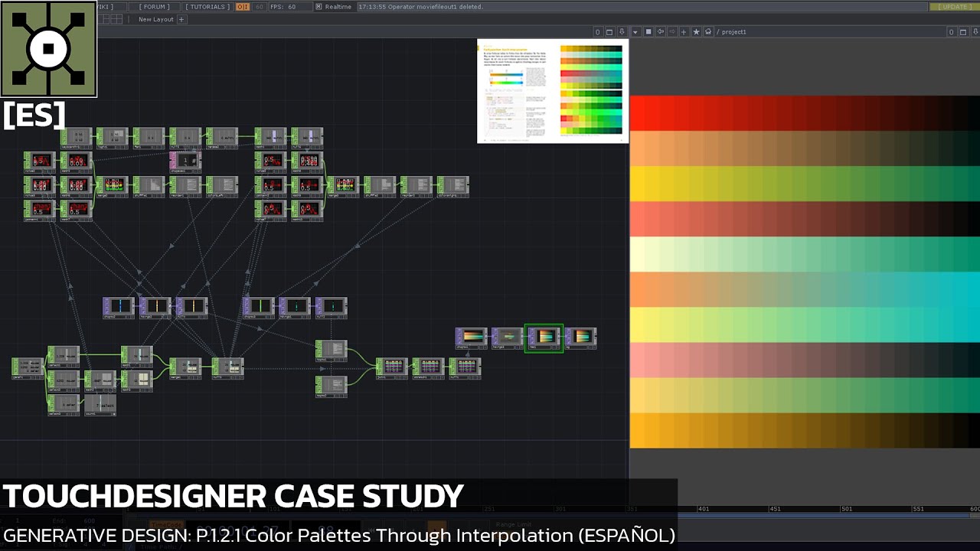Select the keyboardin CHOP node at top left
Viewport: 980px width, 551px height.
pos(76,138)
